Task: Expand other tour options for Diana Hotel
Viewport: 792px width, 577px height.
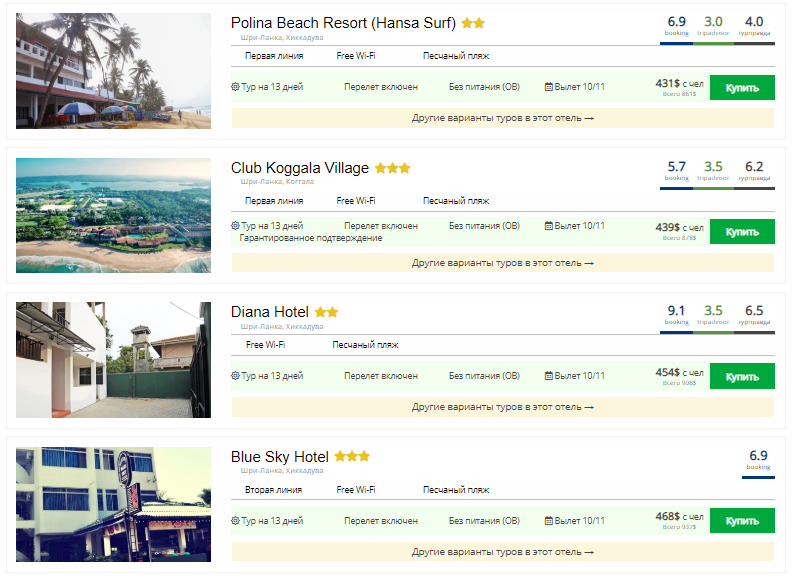Action: pyautogui.click(x=502, y=407)
